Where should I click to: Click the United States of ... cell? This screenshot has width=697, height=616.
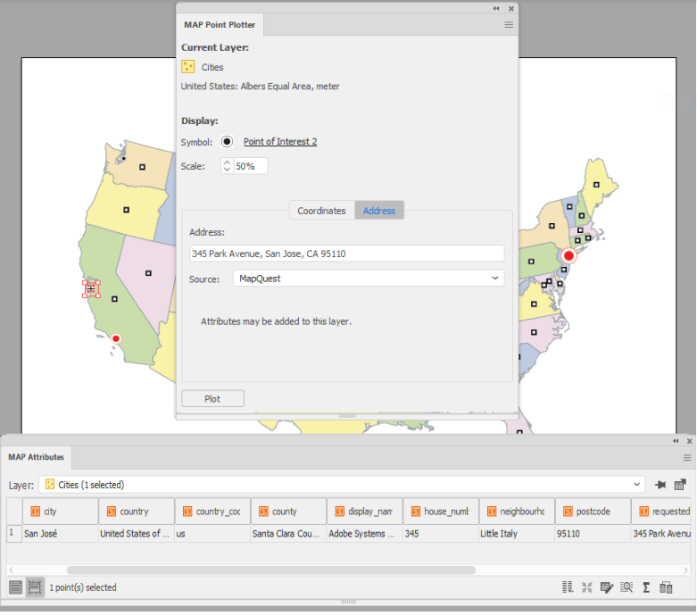pos(137,533)
